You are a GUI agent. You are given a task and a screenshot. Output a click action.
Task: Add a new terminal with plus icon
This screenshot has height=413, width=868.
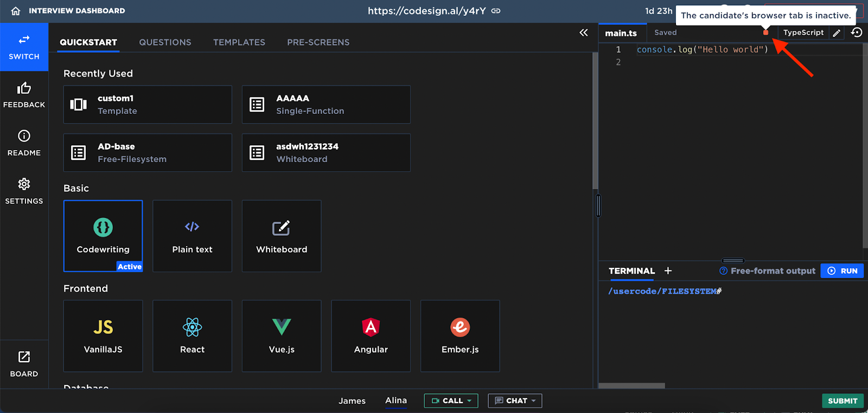(x=668, y=270)
